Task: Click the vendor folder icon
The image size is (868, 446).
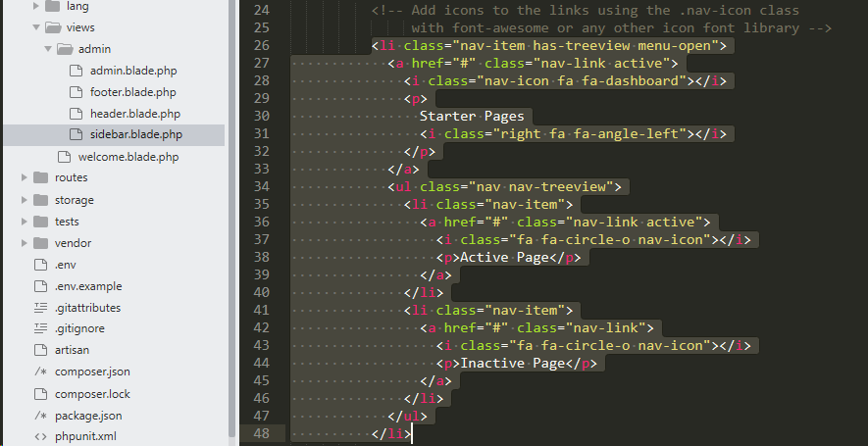Action: 40,242
